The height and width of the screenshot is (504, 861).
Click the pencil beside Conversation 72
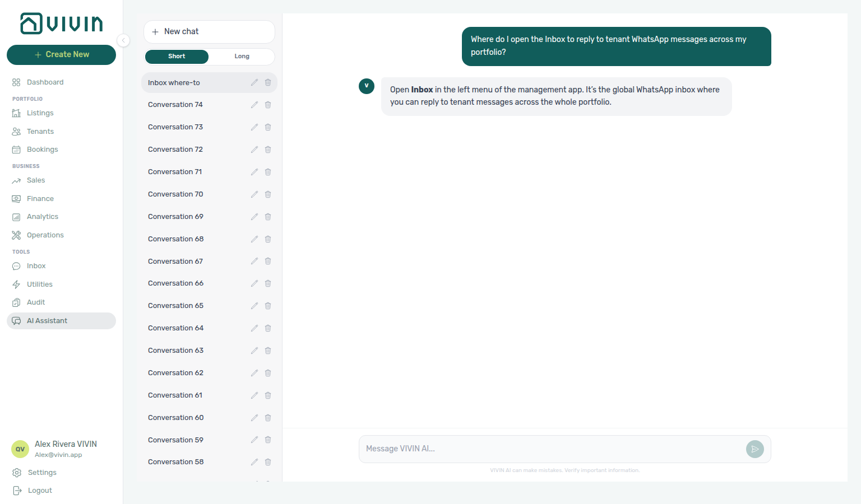point(254,150)
